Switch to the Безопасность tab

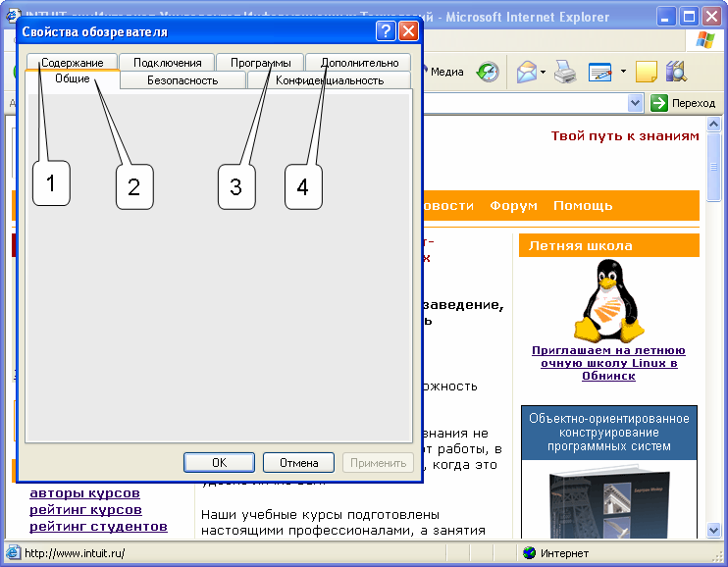click(182, 80)
